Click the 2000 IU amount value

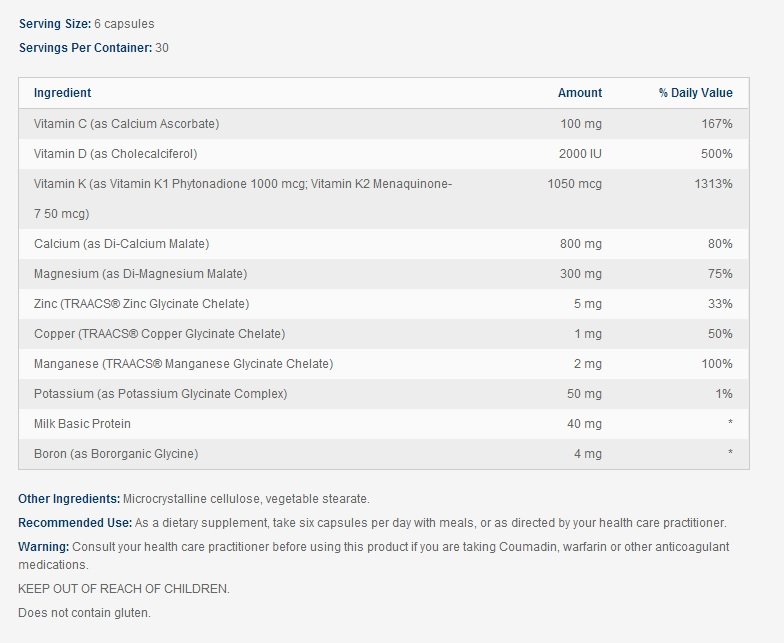point(580,154)
